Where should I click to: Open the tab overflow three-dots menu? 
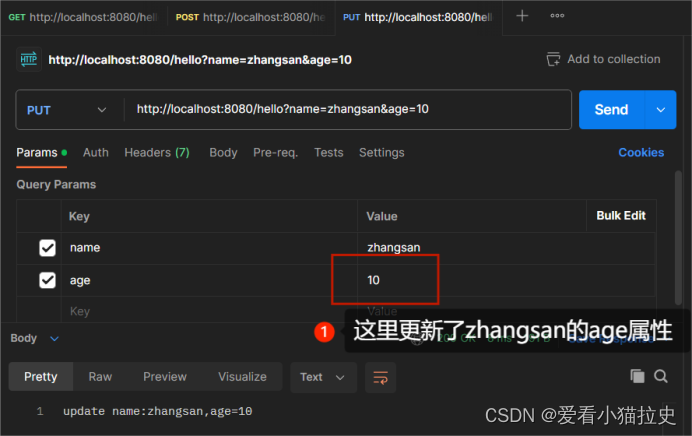point(557,16)
